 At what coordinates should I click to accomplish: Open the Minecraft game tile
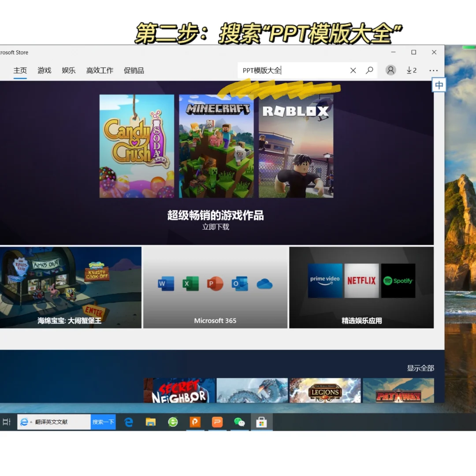[216, 146]
